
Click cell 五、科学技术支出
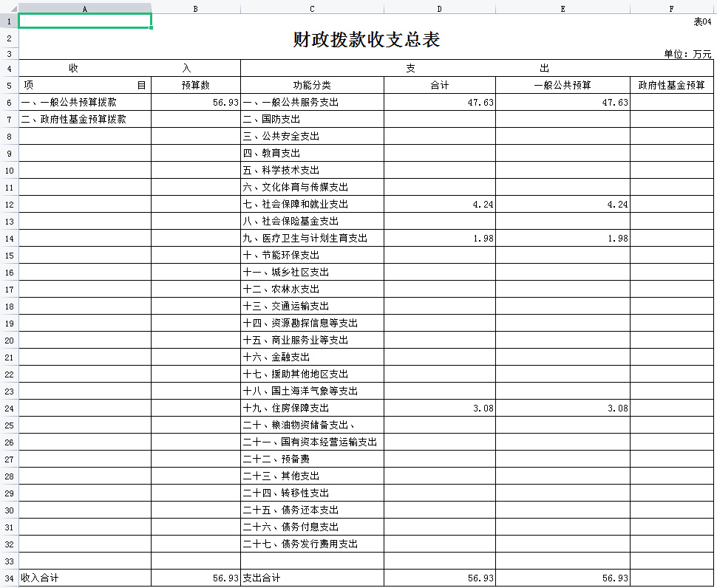pos(313,170)
